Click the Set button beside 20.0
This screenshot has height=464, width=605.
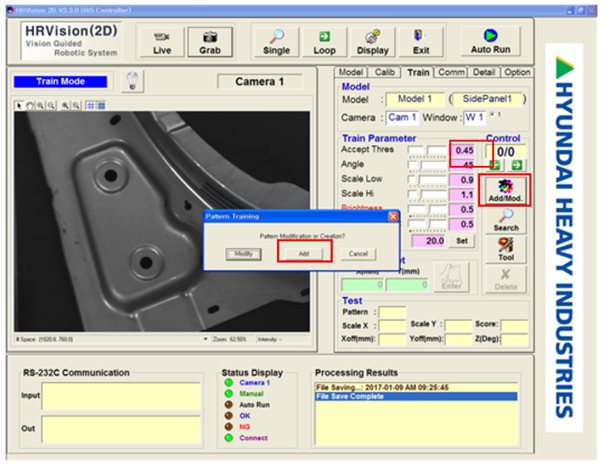tap(462, 241)
